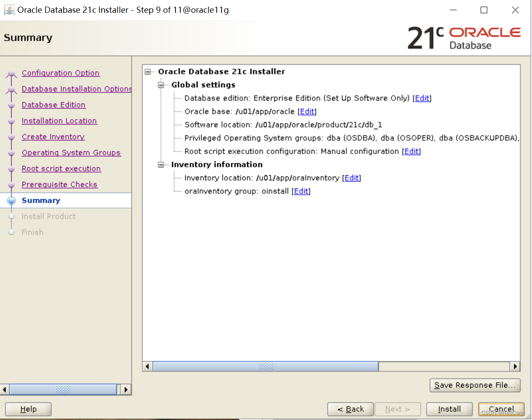Collapse the Inventory information node

pos(161,165)
